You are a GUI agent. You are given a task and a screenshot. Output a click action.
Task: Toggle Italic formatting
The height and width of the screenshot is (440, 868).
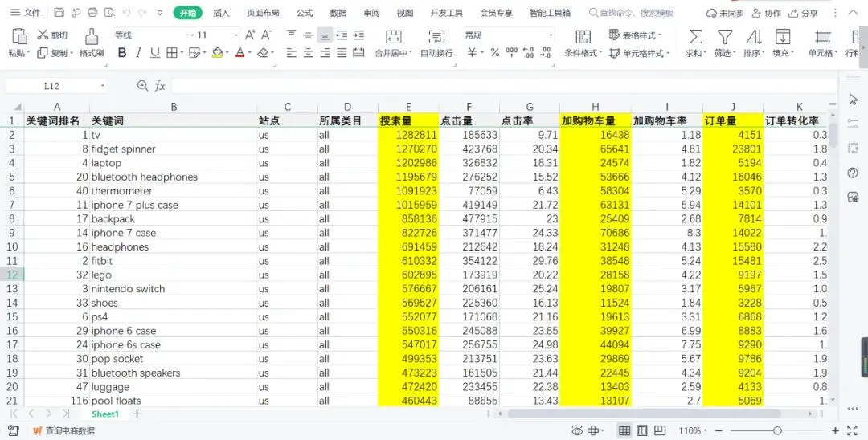[x=138, y=52]
